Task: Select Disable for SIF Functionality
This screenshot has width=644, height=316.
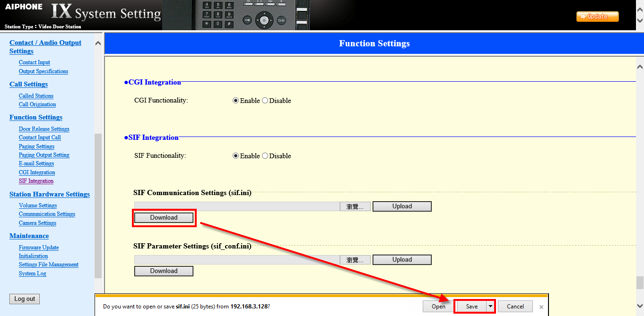Action: [265, 156]
